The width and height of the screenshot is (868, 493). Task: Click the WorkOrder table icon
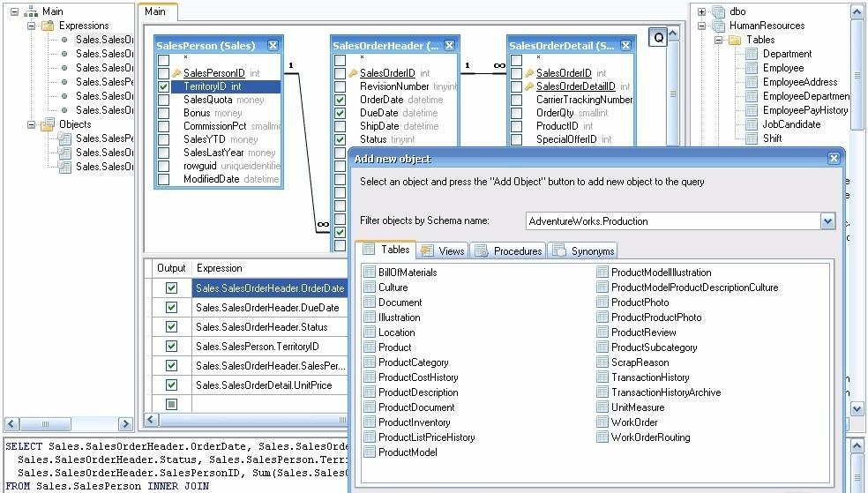602,422
